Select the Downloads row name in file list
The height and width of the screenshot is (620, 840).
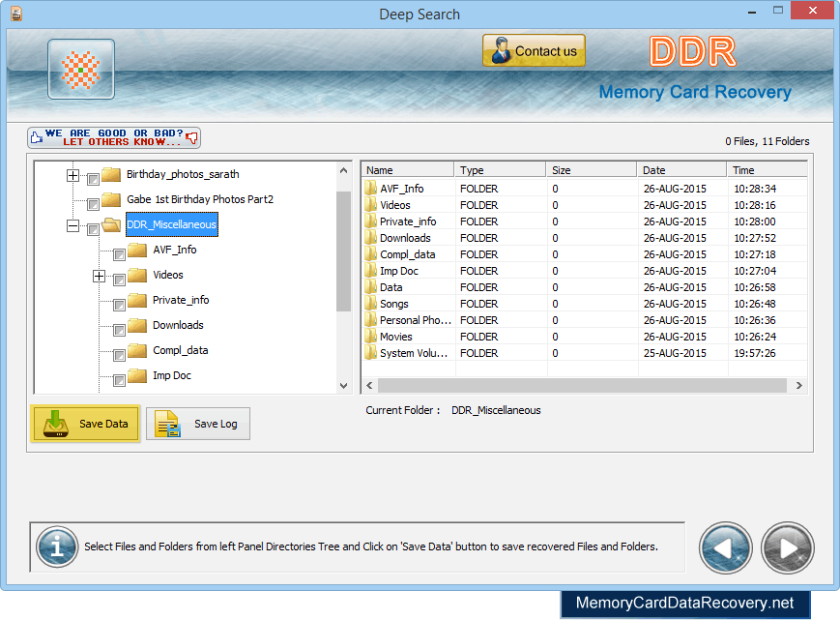405,238
